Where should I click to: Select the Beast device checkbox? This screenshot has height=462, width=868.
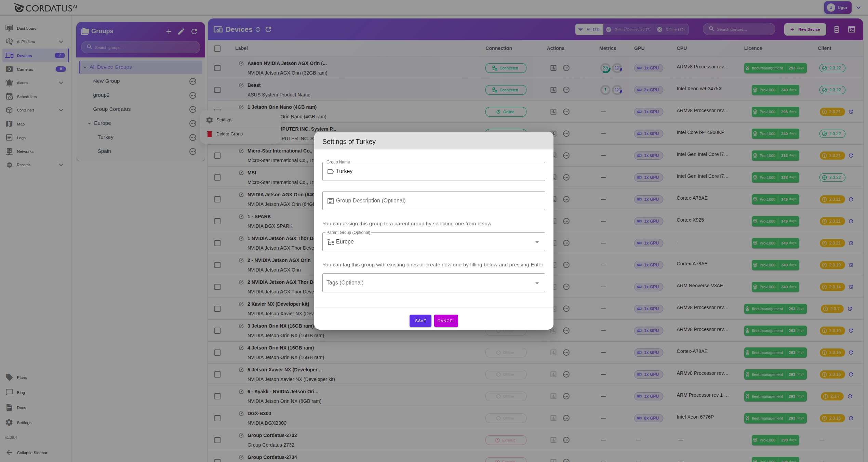tap(217, 90)
